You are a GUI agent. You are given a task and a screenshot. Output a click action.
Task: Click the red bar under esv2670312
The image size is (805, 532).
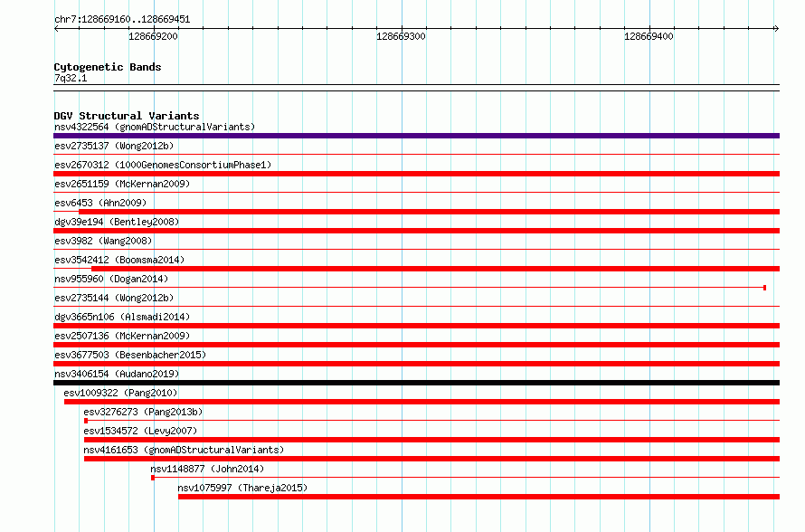coord(416,174)
